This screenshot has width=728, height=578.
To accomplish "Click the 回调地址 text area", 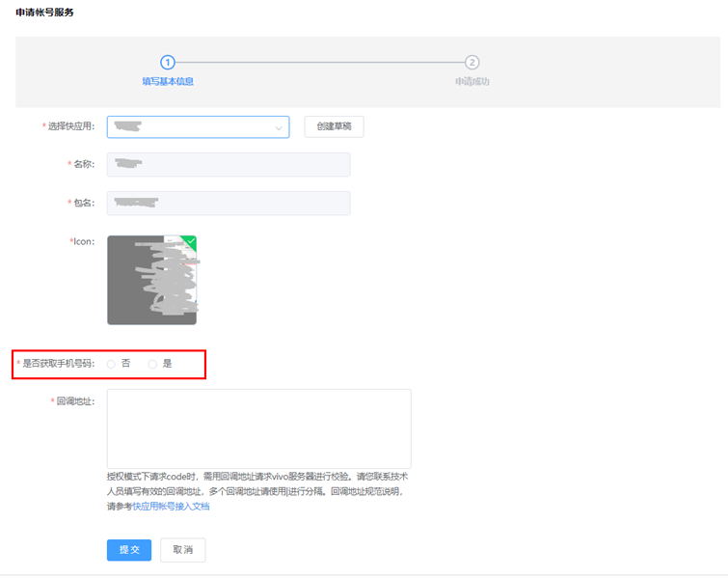I will tap(259, 428).
